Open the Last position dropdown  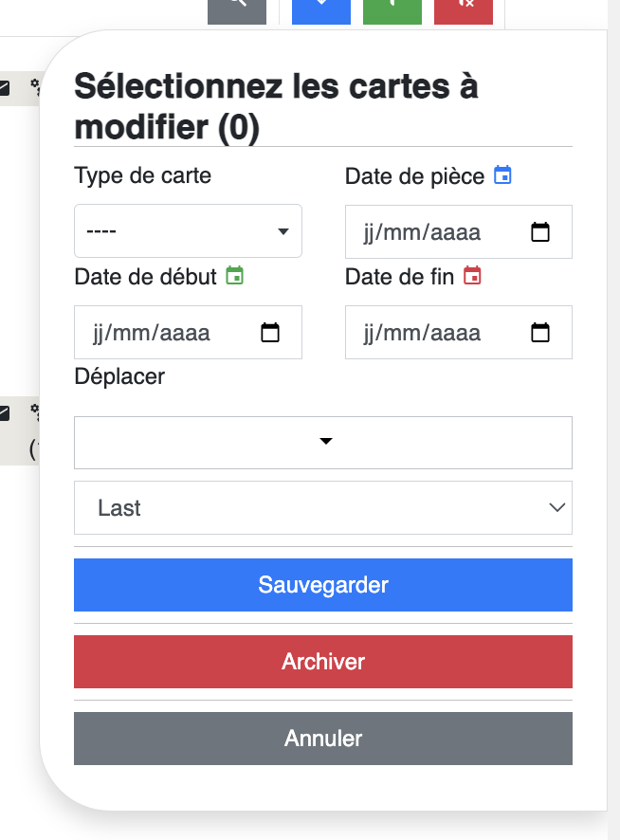click(x=323, y=507)
